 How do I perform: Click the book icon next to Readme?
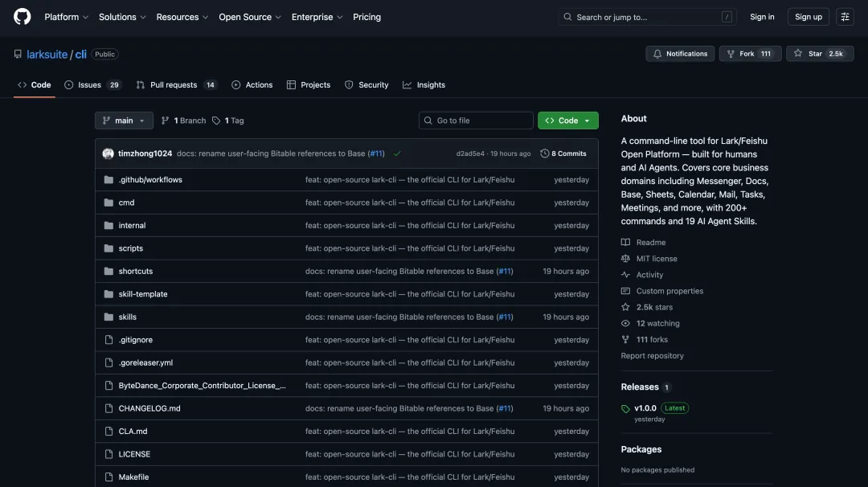625,243
